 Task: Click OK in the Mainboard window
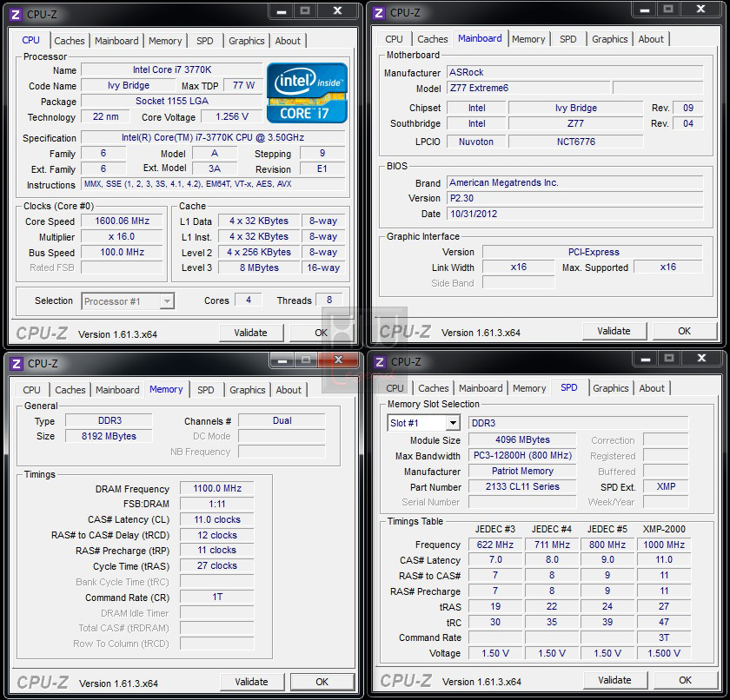point(685,331)
